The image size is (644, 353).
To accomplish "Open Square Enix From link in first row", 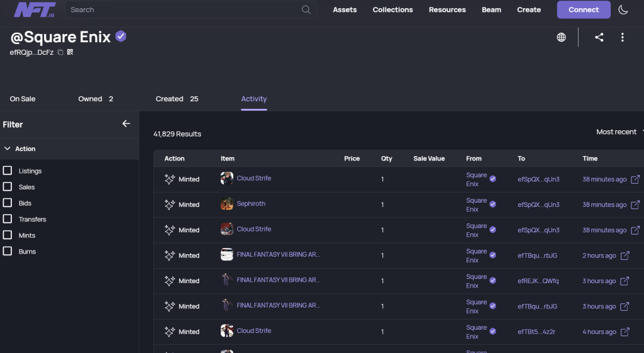I will 477,179.
